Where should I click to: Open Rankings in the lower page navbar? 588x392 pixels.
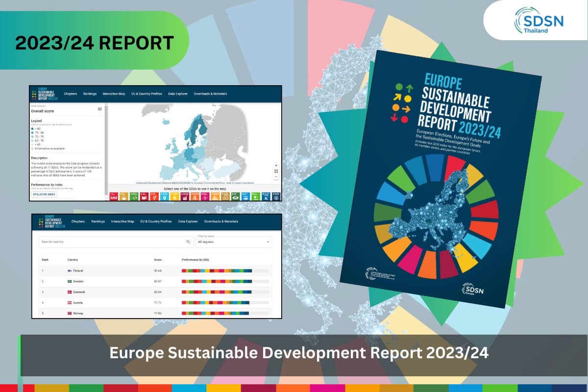point(98,221)
